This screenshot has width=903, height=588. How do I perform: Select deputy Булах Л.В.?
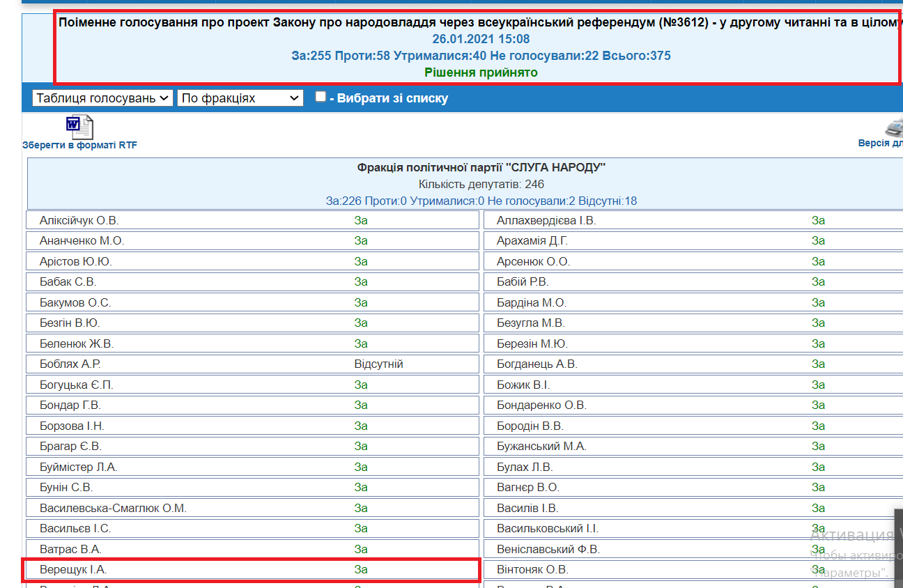[x=525, y=467]
